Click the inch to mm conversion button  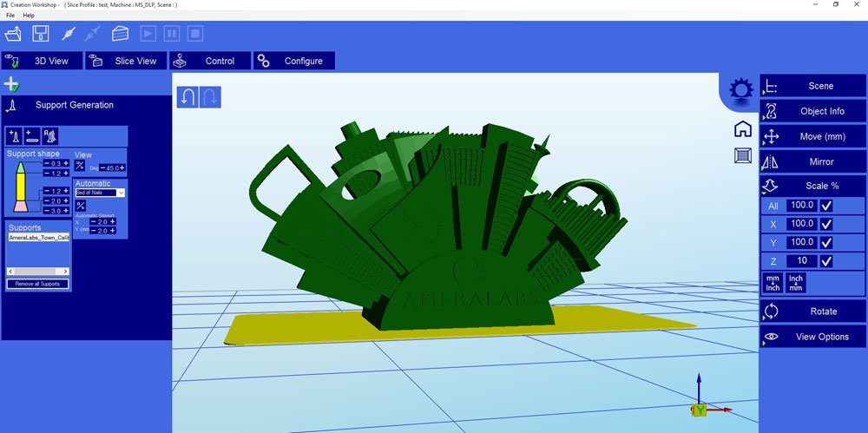coord(795,283)
